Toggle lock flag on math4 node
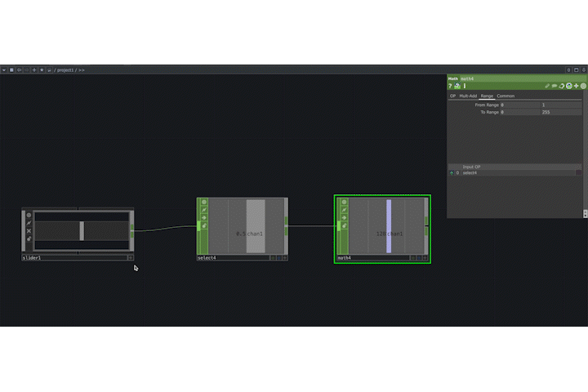This screenshot has width=588, height=392. [344, 225]
